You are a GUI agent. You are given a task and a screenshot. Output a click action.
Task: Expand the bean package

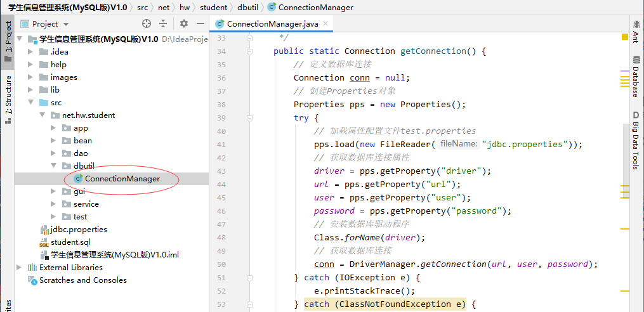point(53,140)
